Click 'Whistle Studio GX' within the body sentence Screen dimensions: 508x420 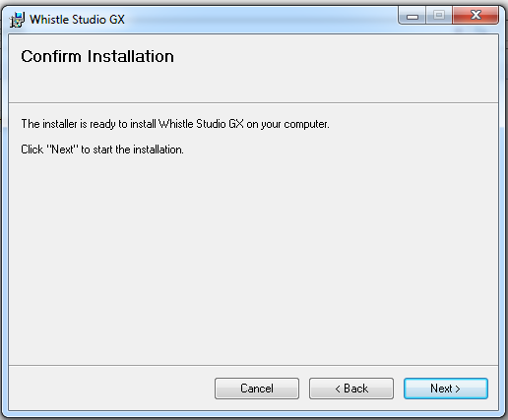pos(201,124)
